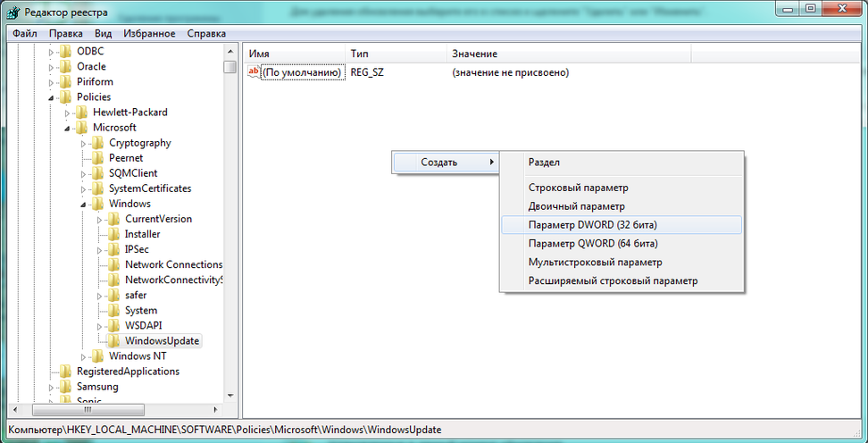This screenshot has height=443, width=868.
Task: Choose Параметр QWORD (64 бита)
Action: 621,244
